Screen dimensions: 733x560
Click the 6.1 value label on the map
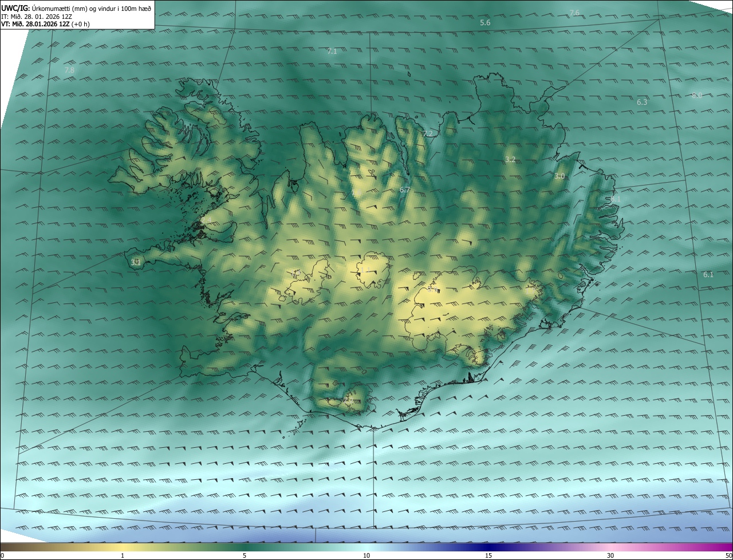point(708,275)
